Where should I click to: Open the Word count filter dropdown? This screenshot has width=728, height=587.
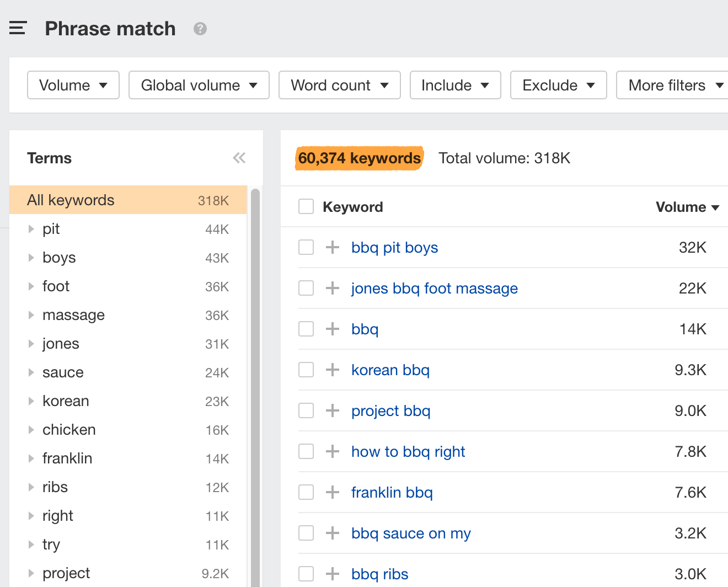(339, 85)
